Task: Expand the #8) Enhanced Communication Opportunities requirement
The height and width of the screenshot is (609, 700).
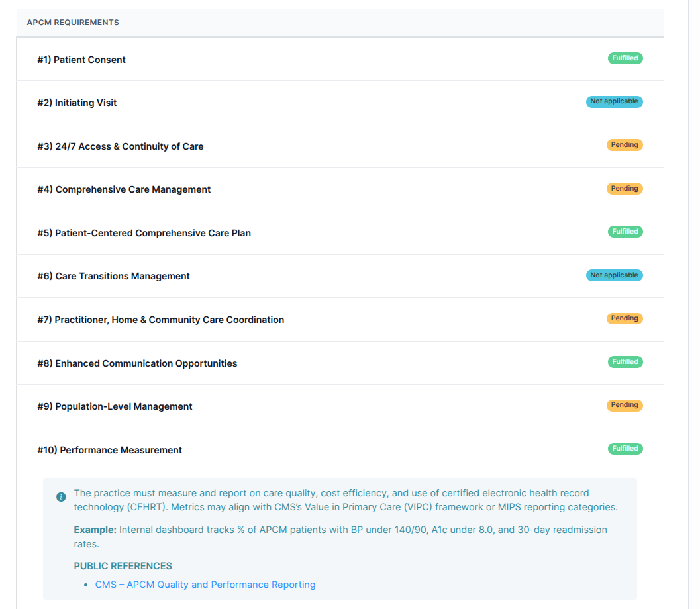Action: [x=138, y=362]
